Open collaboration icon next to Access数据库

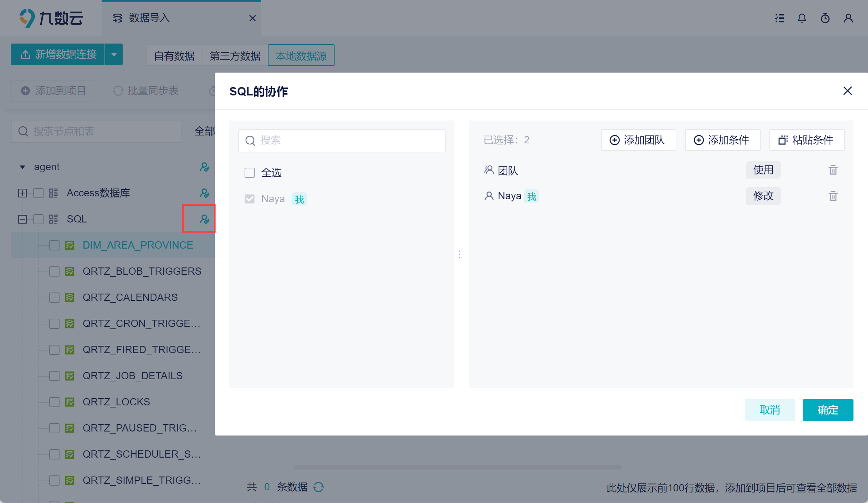click(204, 193)
